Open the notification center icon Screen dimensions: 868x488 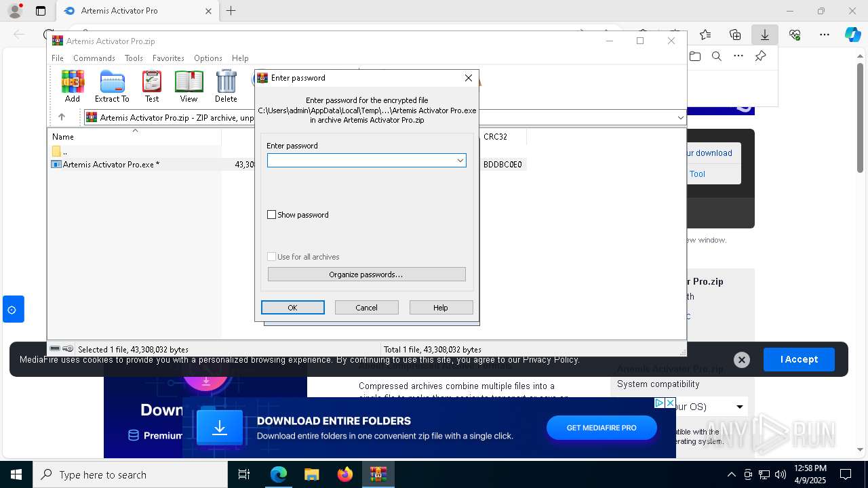(x=846, y=474)
